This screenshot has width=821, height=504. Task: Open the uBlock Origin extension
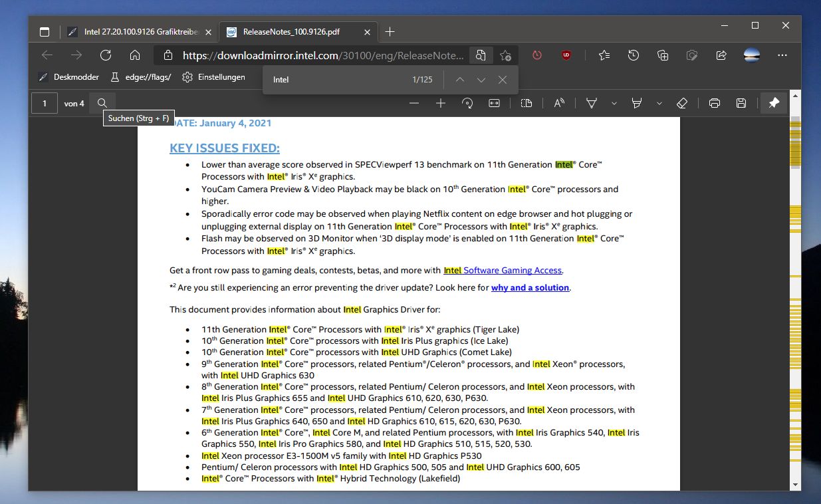point(566,55)
